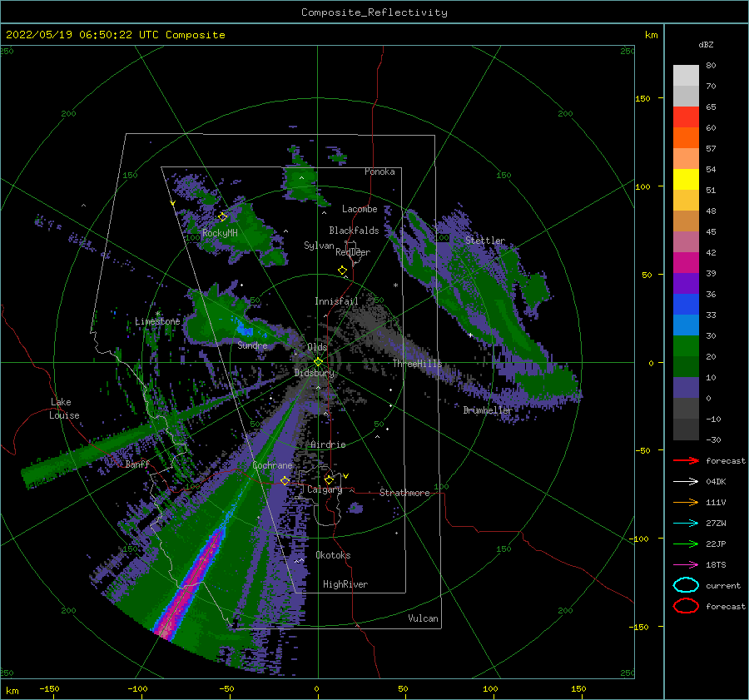Click the yellow diamond marker above Calgary
Screen dimensions: 749x700
(329, 479)
